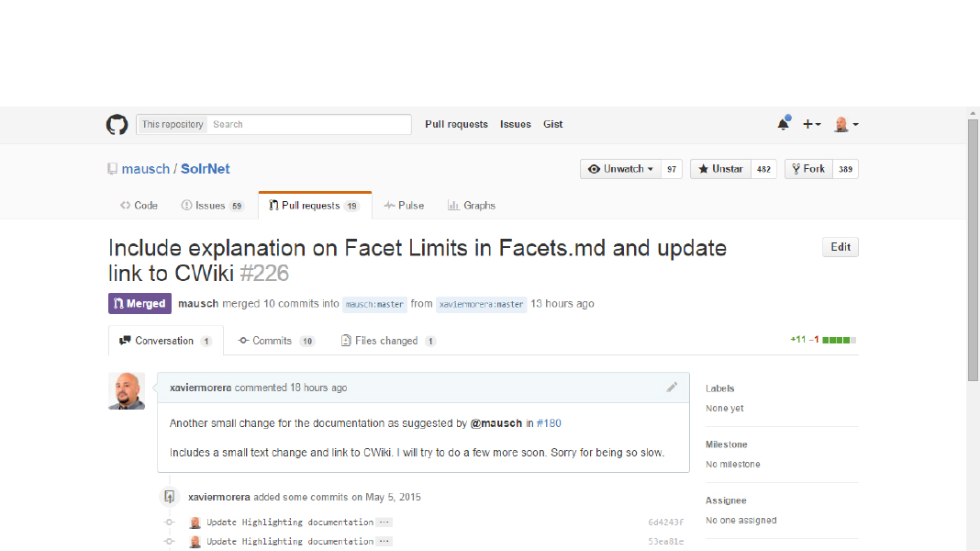
Task: Click the page vertical scrollbar
Action: point(973,250)
